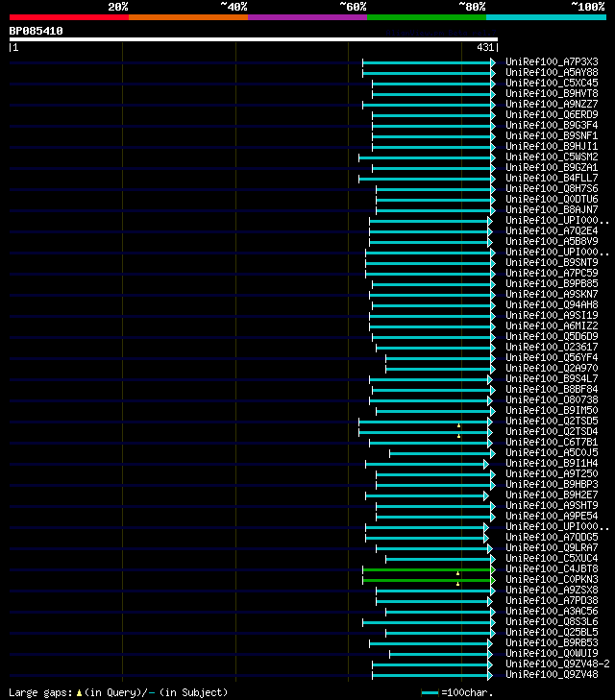Select UniRef100_B8AJN7 entry
Viewport: 615px width, 700px height.
pos(552,210)
